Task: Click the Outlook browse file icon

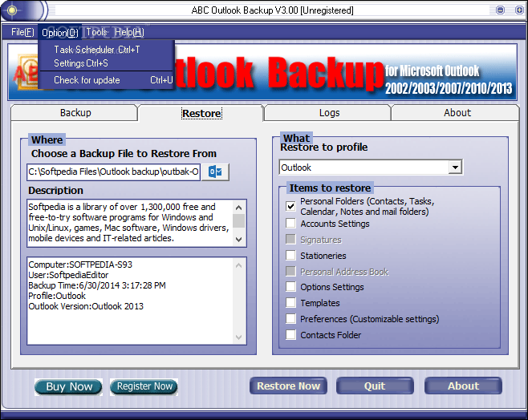Action: tap(216, 172)
